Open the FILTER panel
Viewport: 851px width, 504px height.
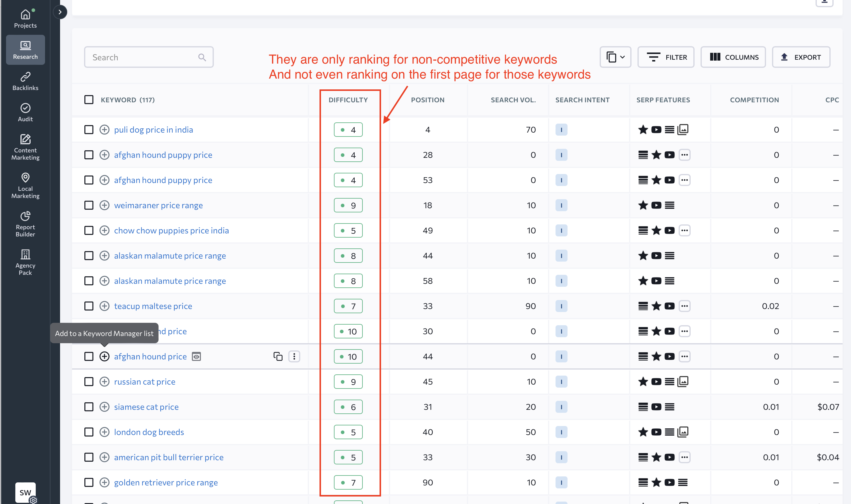pos(666,57)
